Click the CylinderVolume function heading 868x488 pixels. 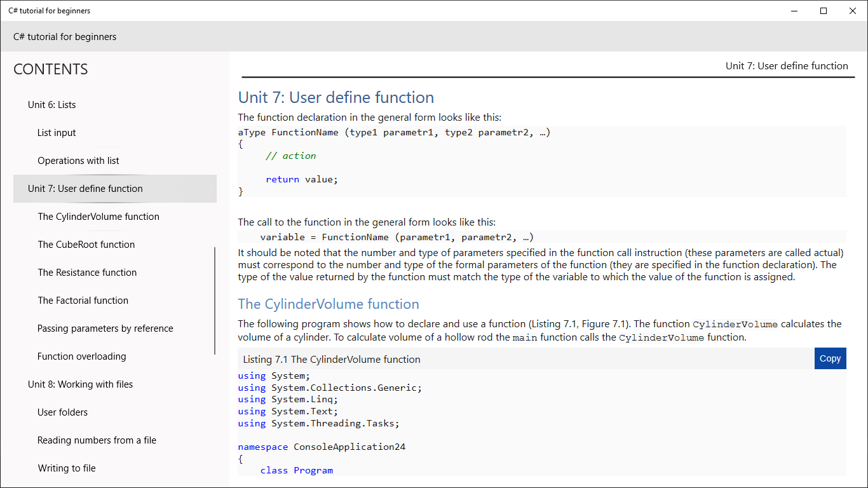(329, 304)
